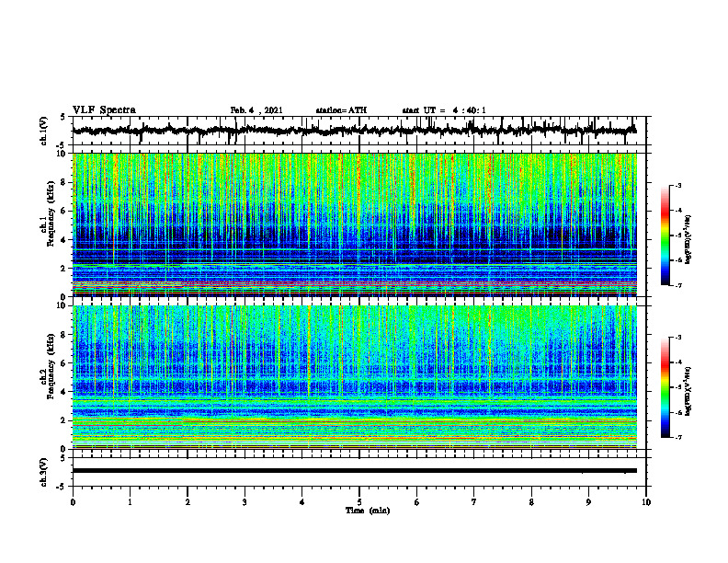The height and width of the screenshot is (563, 728).
Task: Click the ch.3(V) flat black trace
Action: [x=355, y=471]
